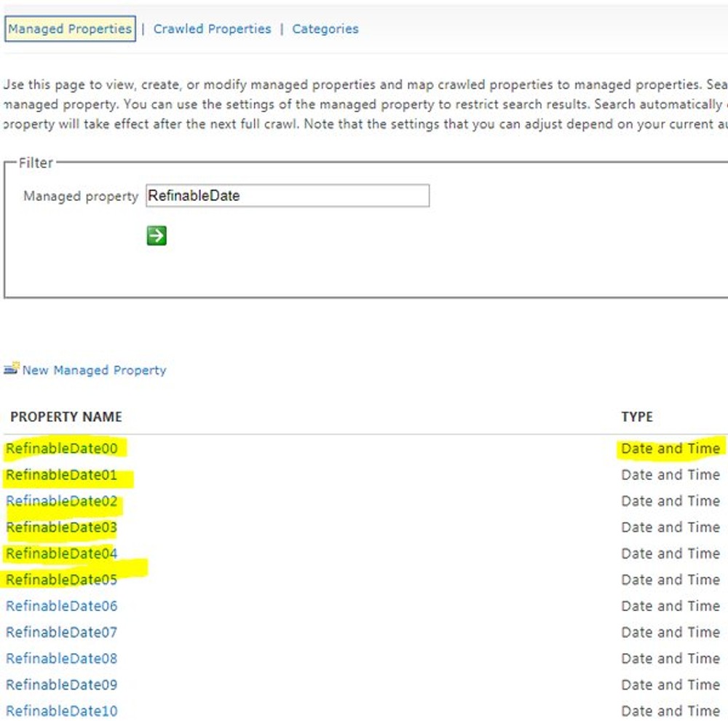Select the RefinableDate02 managed property

pyautogui.click(x=61, y=501)
